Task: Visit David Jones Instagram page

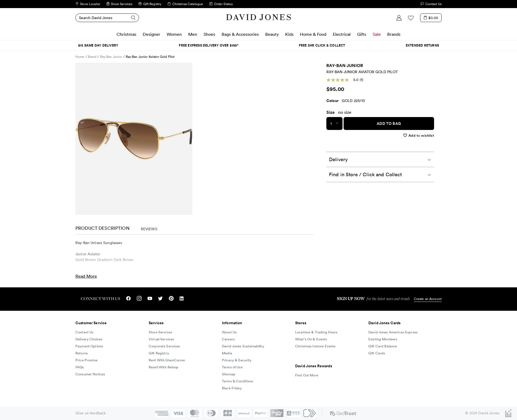Action: [x=139, y=298]
